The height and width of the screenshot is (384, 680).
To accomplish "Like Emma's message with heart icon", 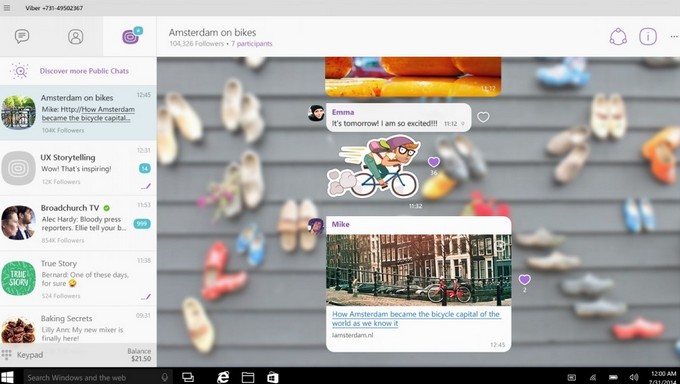I will 483,117.
